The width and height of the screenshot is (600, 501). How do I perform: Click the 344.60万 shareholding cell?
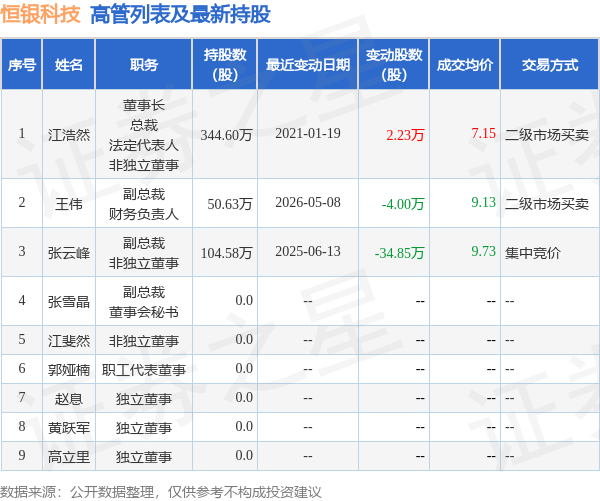tap(226, 135)
